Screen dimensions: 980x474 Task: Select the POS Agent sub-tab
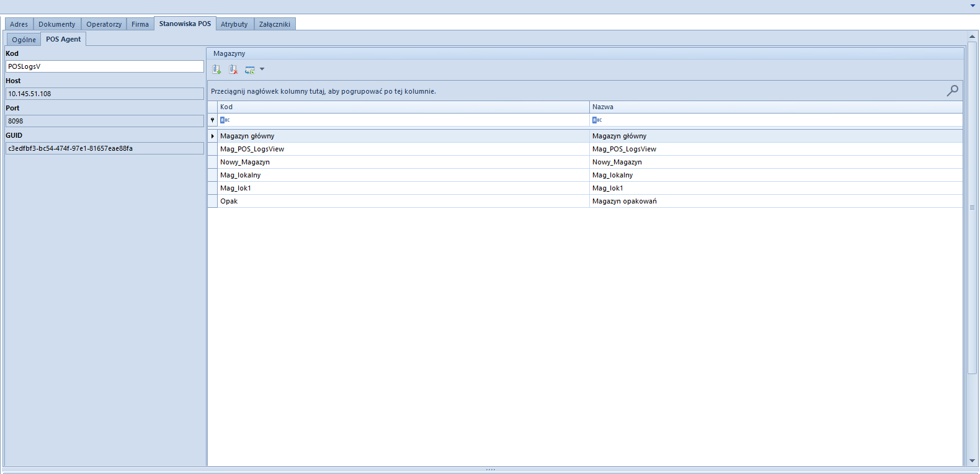point(63,39)
